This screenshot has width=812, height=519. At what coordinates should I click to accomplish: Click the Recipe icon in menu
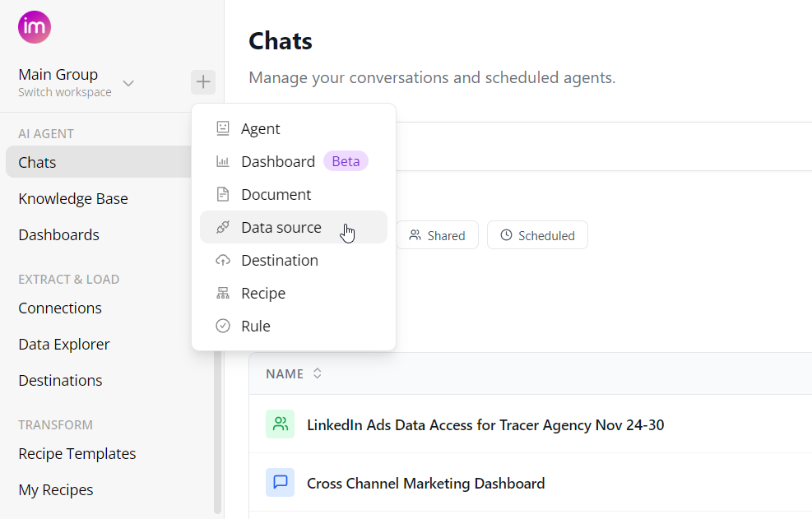coord(223,294)
